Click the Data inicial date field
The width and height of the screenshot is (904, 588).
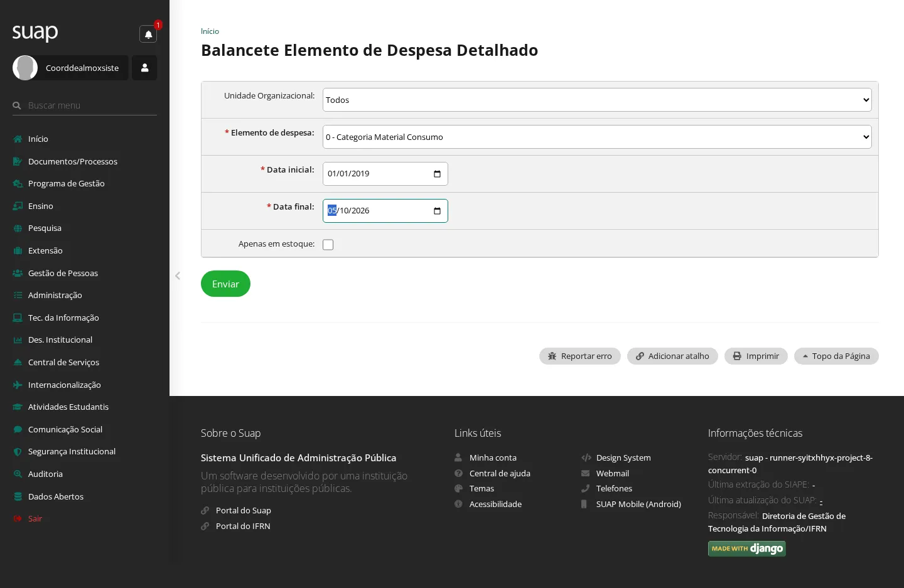(x=385, y=174)
